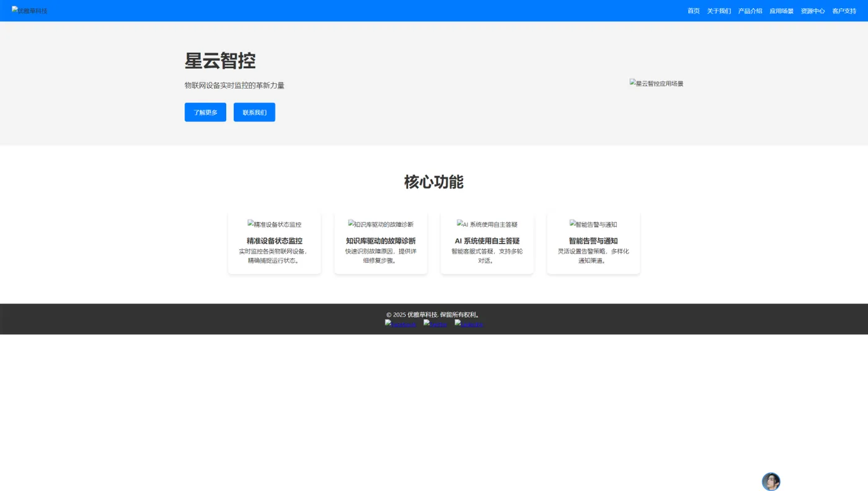
Task: Click the 知识库驱动的故障诊断 card title
Action: [381, 241]
